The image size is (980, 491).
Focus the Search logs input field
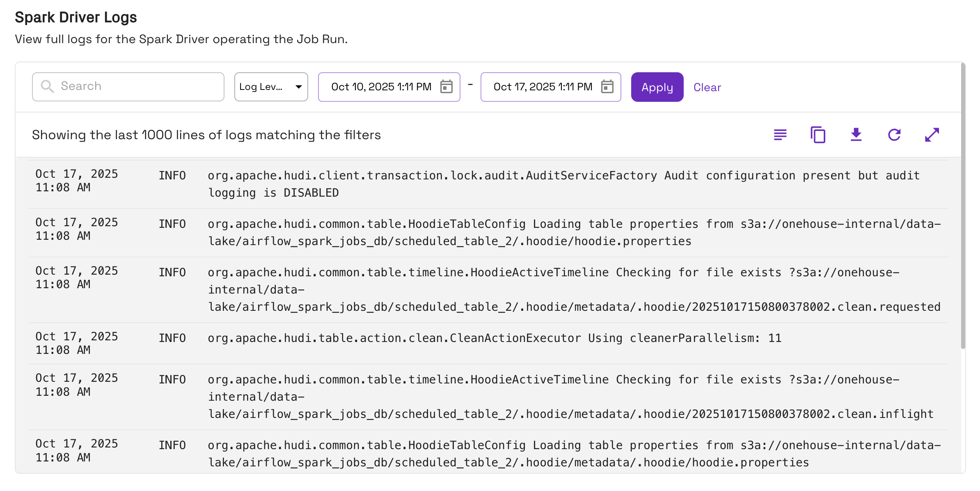tap(140, 86)
